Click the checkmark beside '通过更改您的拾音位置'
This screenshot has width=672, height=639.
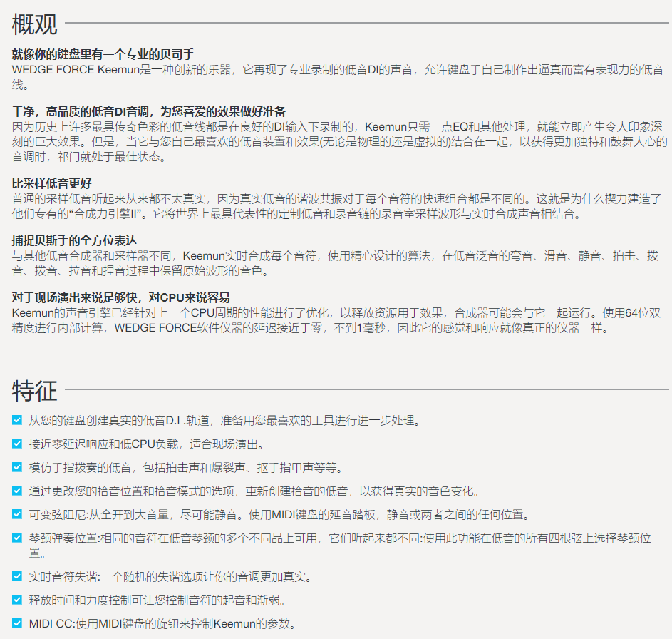pyautogui.click(x=16, y=491)
